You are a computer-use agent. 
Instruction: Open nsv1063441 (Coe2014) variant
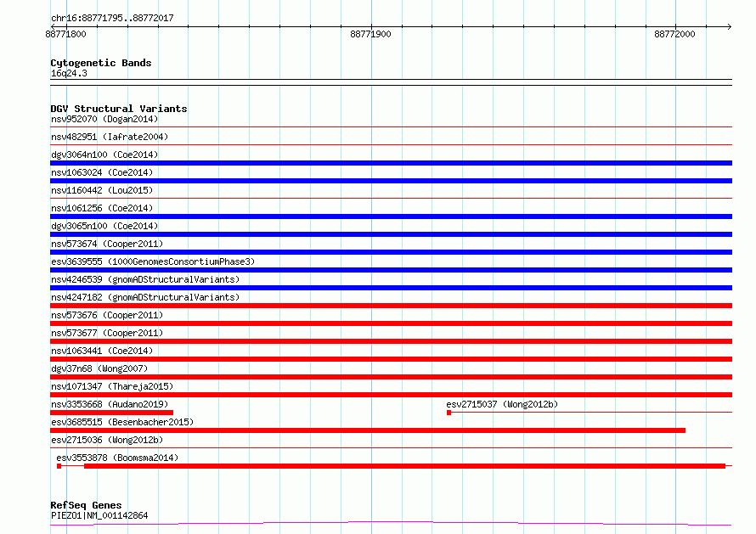point(102,351)
